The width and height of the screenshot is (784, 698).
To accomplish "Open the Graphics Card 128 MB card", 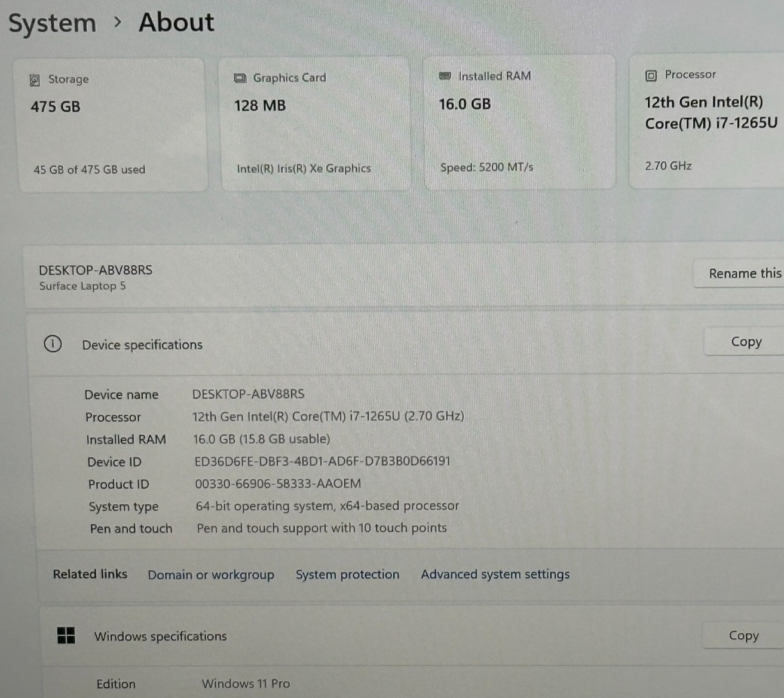I will 315,124.
